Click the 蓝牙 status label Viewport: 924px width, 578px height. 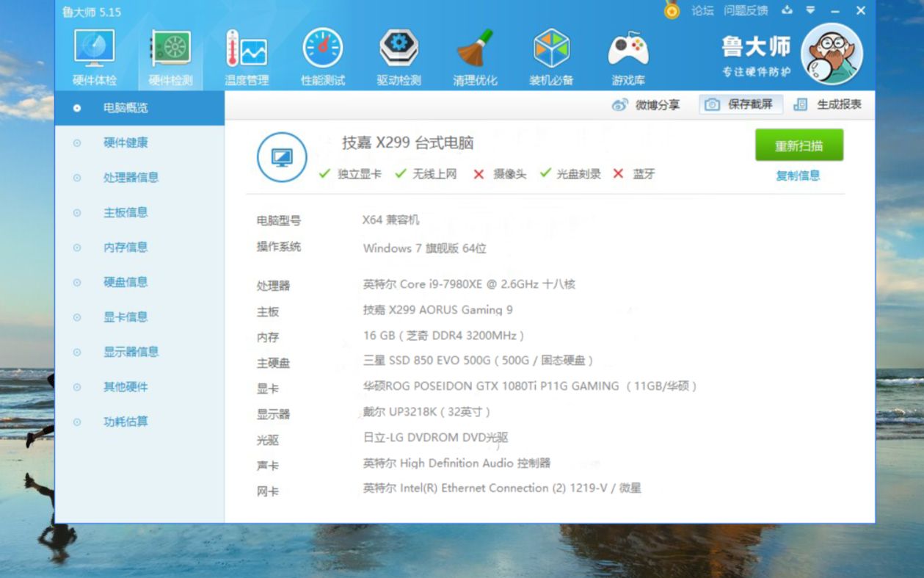tap(644, 174)
